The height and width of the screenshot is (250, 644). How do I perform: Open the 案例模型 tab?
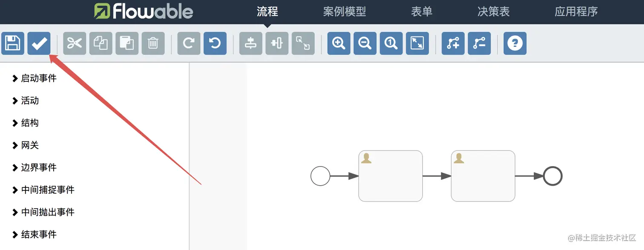[x=344, y=11]
